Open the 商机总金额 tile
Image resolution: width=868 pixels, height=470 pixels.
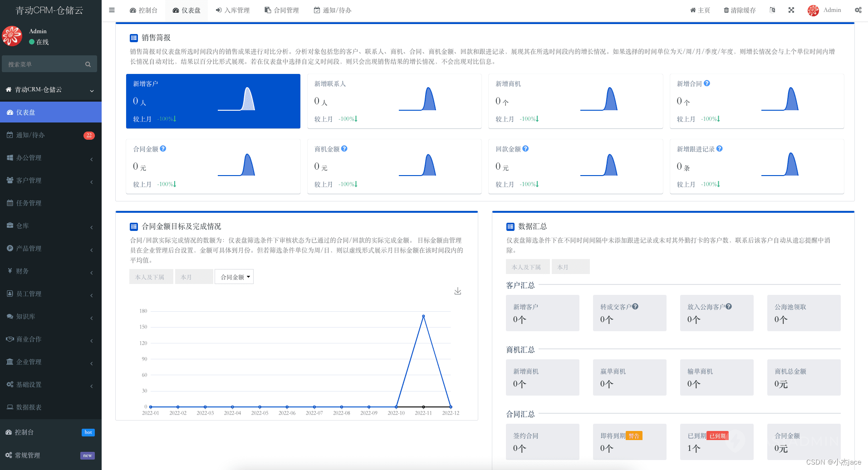point(804,377)
